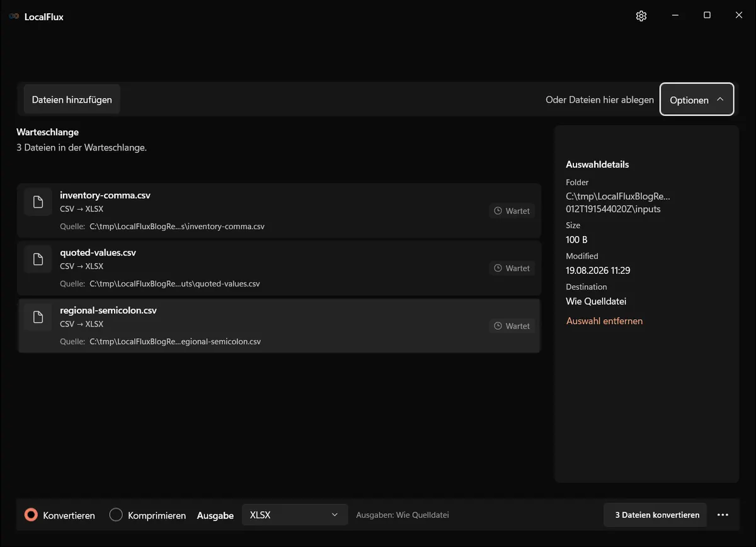Click the 'CSV → XLSX' line under quoted-values.csv
The width and height of the screenshot is (756, 547).
[x=82, y=266]
